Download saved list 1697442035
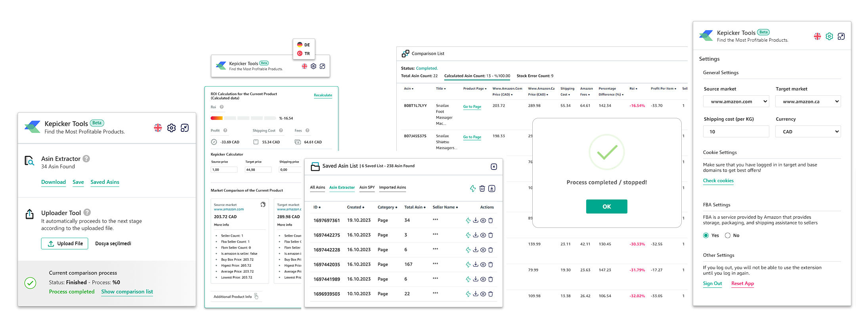Image resolution: width=868 pixels, height=314 pixels. coord(476,264)
